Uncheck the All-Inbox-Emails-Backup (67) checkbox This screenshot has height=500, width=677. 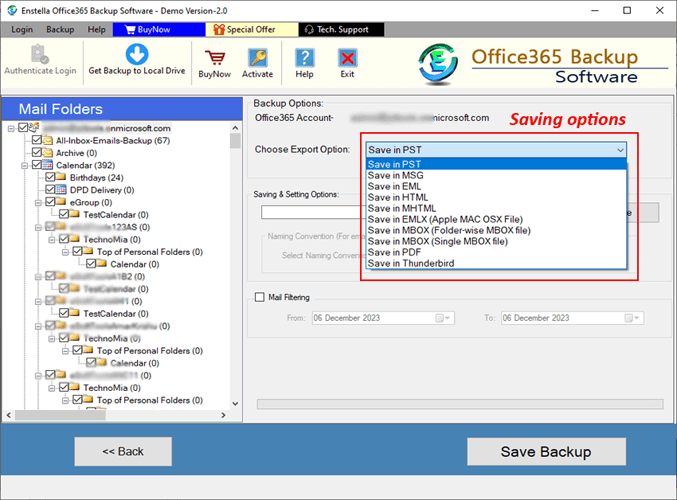pyautogui.click(x=37, y=140)
